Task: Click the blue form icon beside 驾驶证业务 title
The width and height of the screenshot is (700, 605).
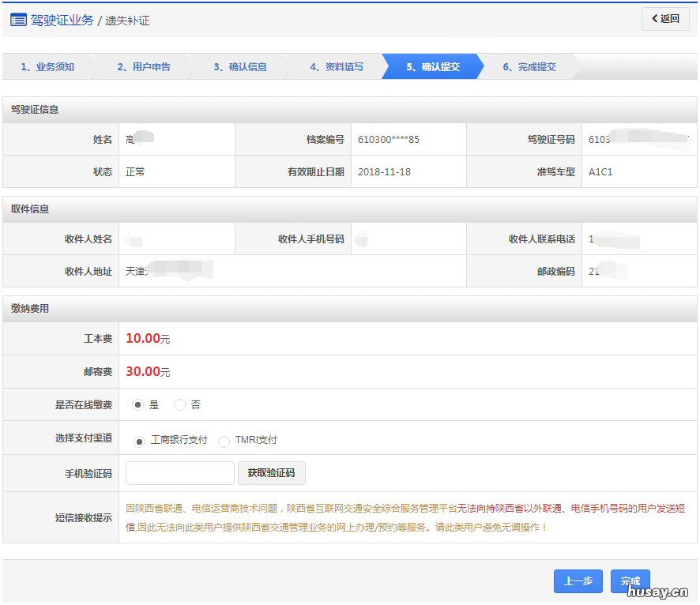Action: point(21,20)
